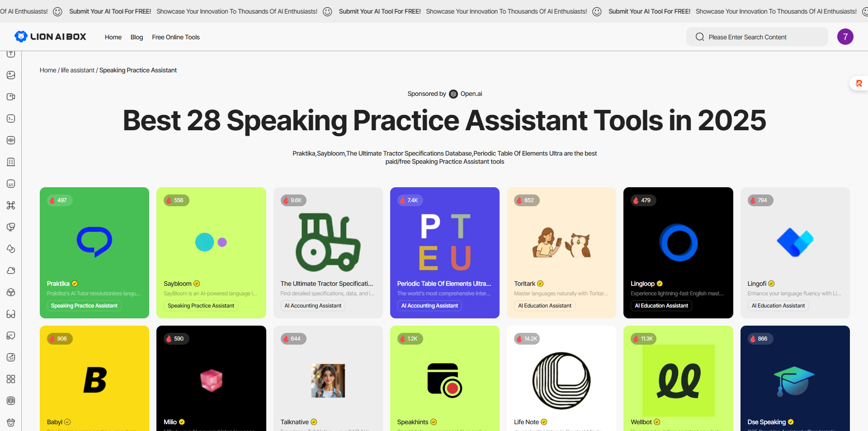Open the subtitle caption sidebar icon
This screenshot has height=431, width=868.
point(11,184)
